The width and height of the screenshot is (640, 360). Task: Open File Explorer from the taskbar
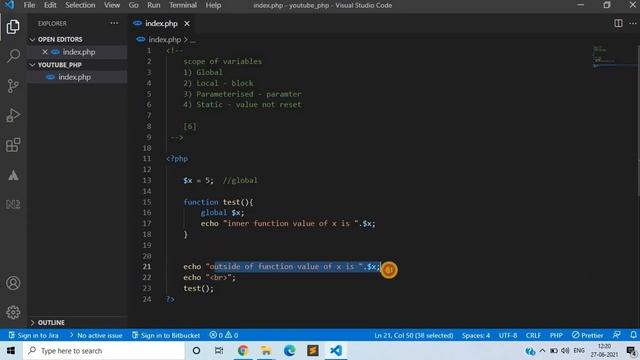click(266, 351)
